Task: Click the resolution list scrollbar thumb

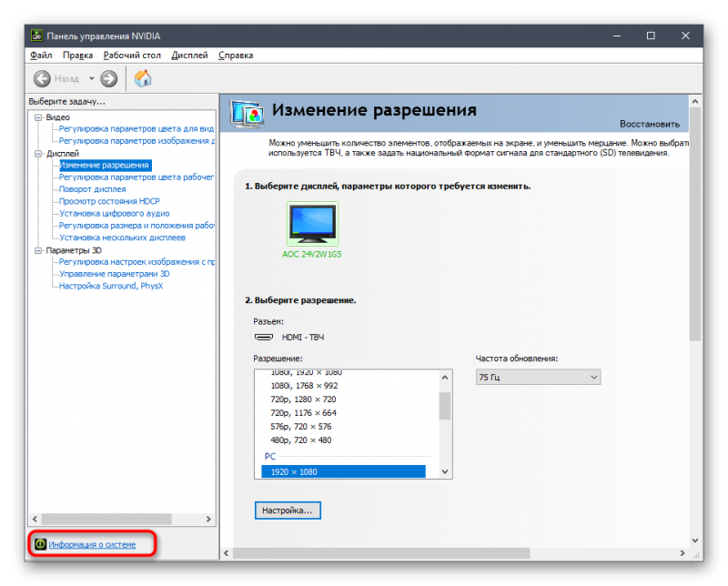Action: (x=445, y=406)
